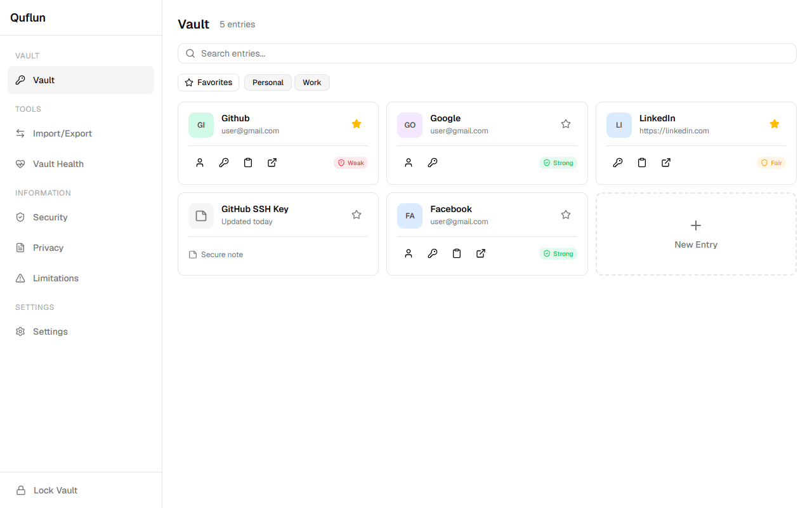812x508 pixels.
Task: Open Import/Export tool
Action: [81, 133]
